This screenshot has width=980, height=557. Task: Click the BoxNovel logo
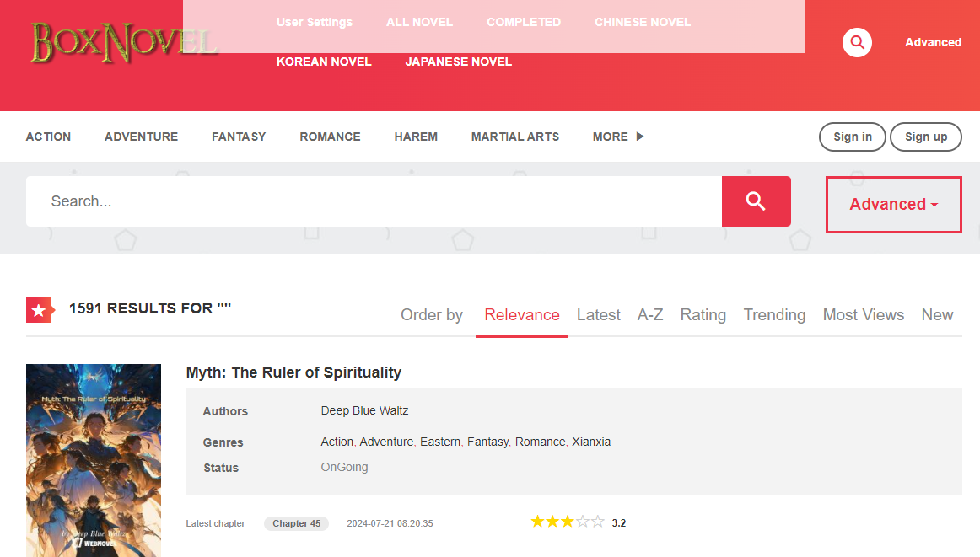123,42
